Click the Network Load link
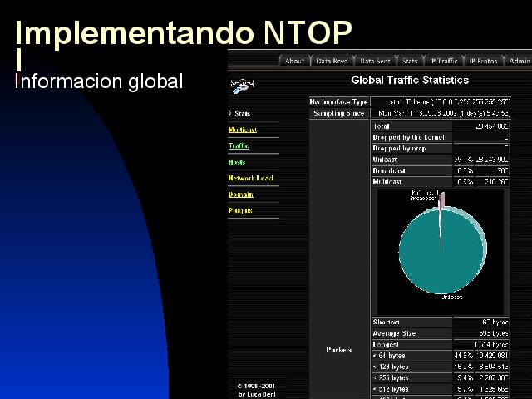Image resolution: width=532 pixels, height=399 pixels. pos(250,178)
